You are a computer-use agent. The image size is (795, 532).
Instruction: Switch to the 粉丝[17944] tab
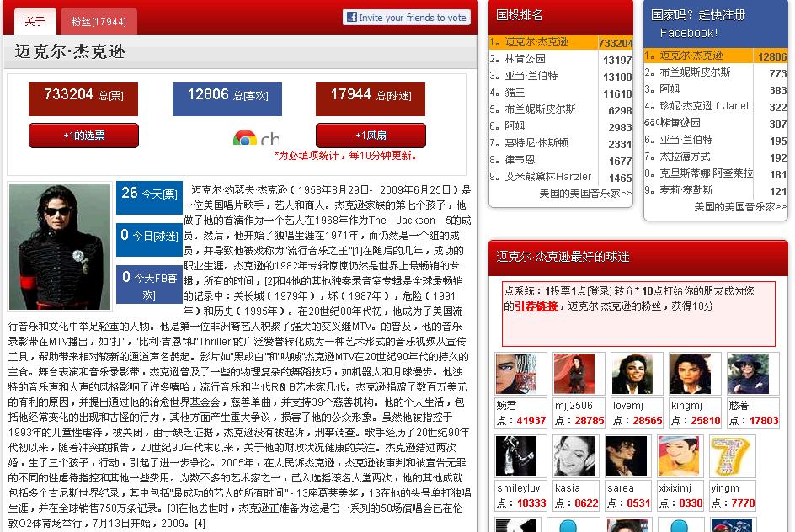[99, 21]
